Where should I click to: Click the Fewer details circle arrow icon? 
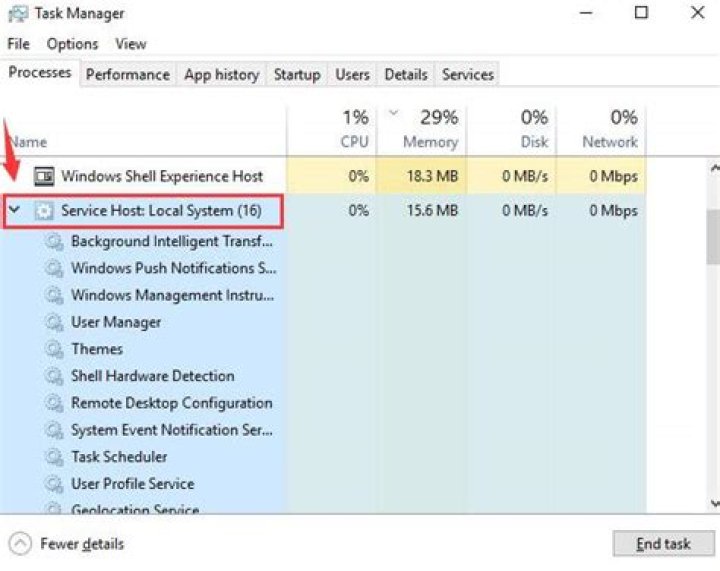[20, 544]
